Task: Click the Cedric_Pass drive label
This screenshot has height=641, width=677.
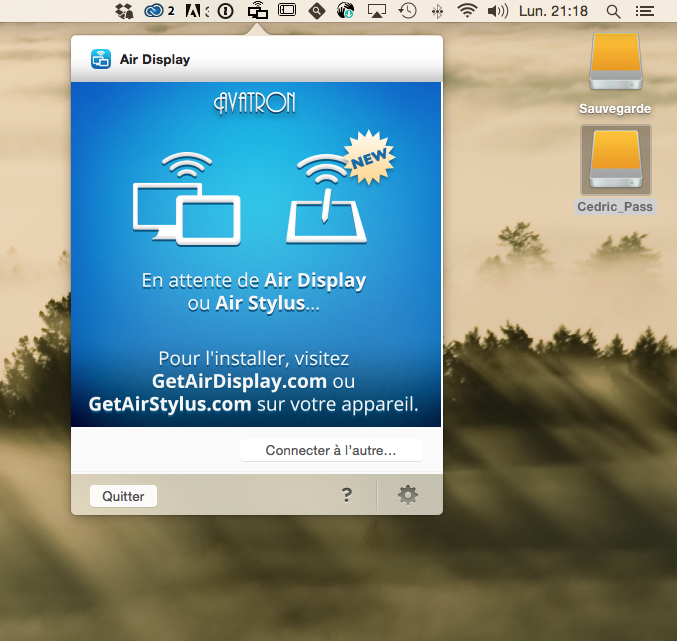Action: pyautogui.click(x=615, y=207)
